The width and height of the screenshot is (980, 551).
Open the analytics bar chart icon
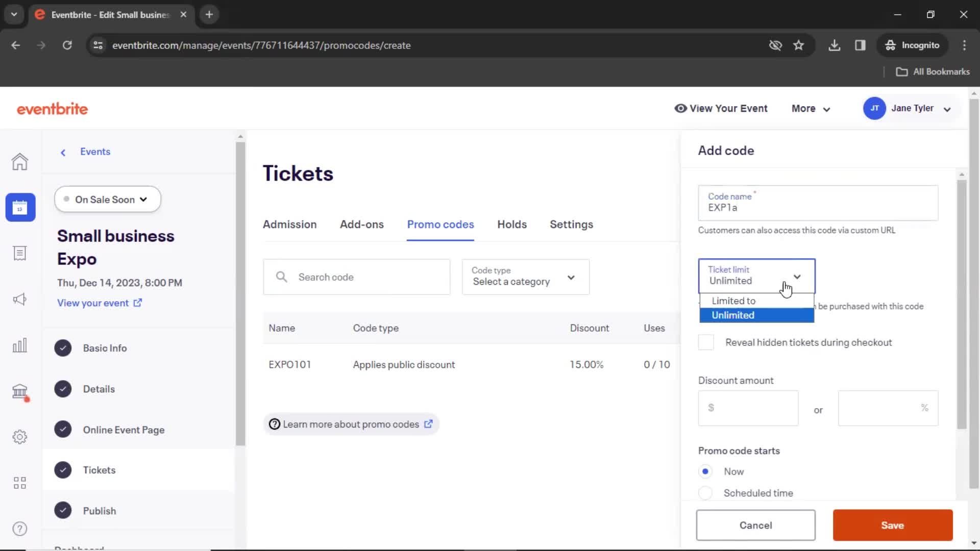point(19,345)
